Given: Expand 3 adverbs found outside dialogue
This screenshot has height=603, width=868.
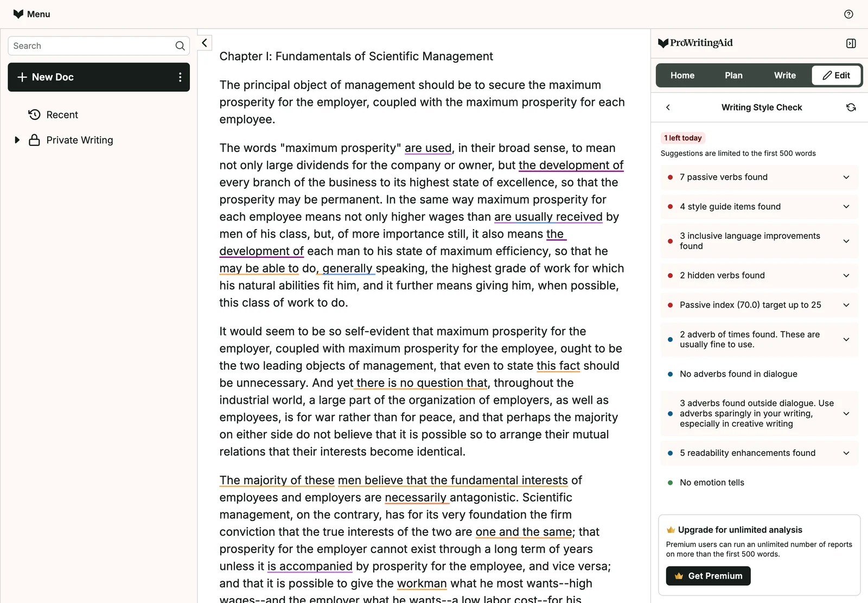Looking at the screenshot, I should point(759,414).
